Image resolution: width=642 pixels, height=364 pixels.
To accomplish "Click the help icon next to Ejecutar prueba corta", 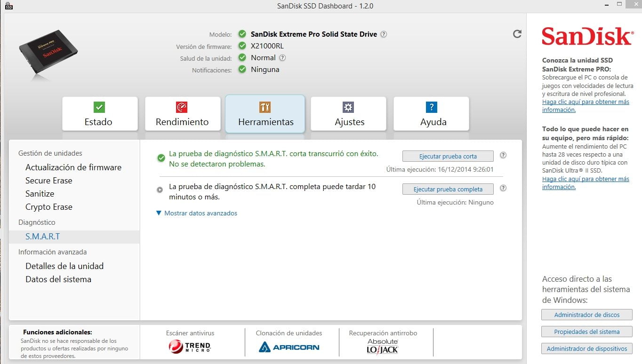I will [x=503, y=155].
